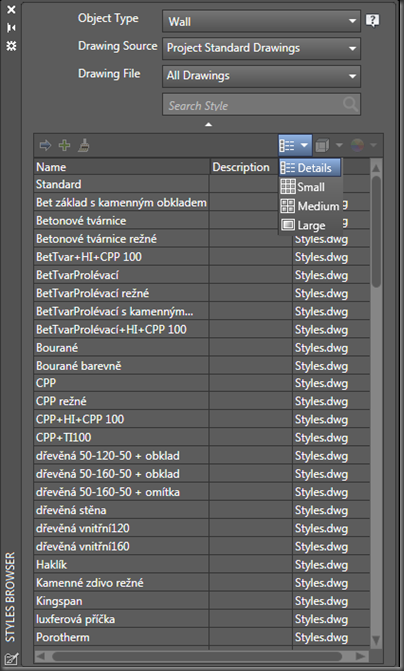Select Medium view option

[x=310, y=206]
